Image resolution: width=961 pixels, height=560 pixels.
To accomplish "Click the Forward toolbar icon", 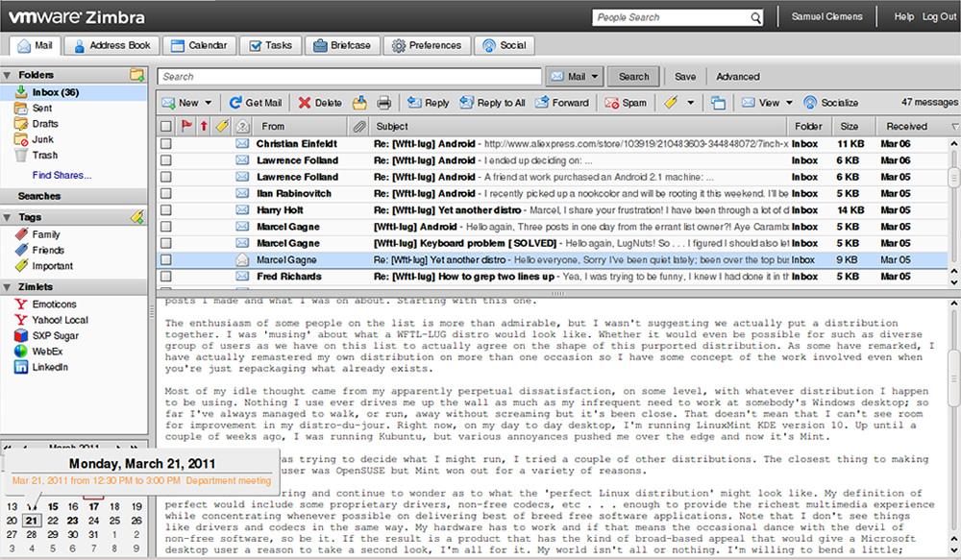I will (x=542, y=103).
